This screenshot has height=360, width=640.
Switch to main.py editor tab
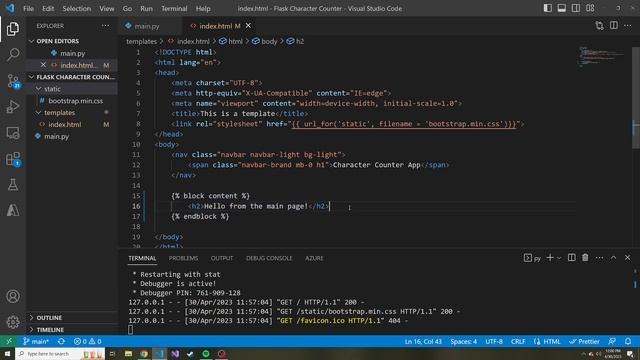tap(147, 26)
